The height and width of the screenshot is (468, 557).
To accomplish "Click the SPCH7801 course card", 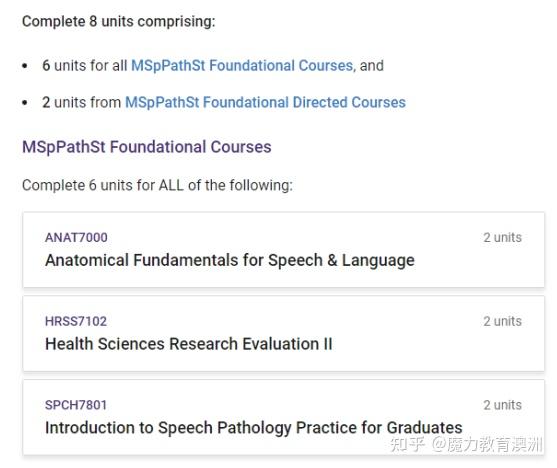I will pos(283,417).
